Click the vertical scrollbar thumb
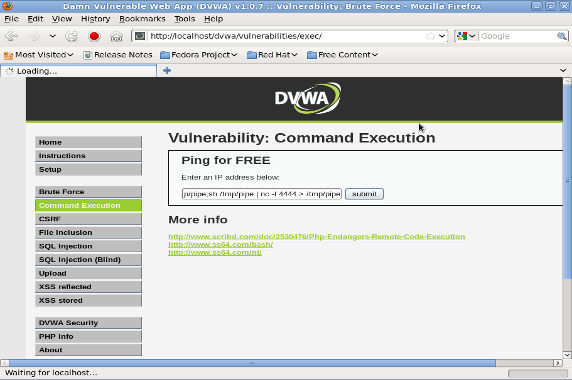The height and width of the screenshot is (380, 572). click(x=567, y=181)
